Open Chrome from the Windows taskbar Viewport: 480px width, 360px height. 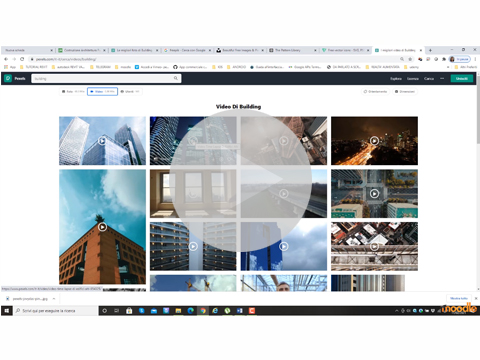(203, 311)
